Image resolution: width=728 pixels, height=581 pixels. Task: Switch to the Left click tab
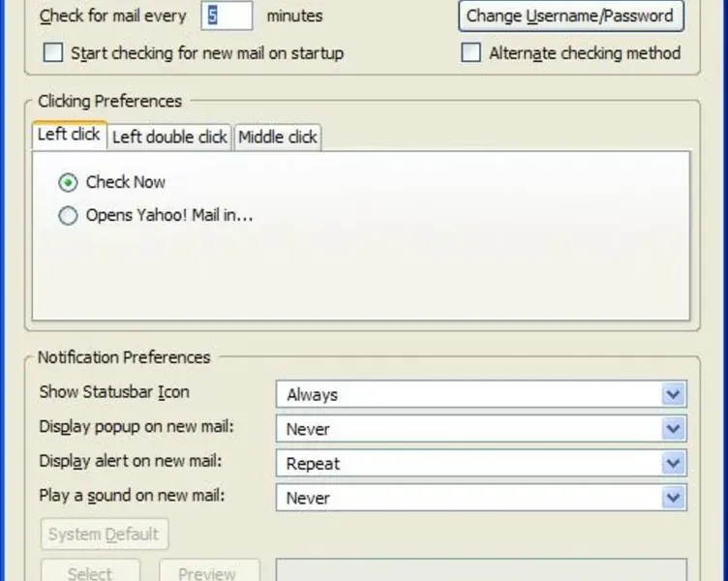click(69, 136)
